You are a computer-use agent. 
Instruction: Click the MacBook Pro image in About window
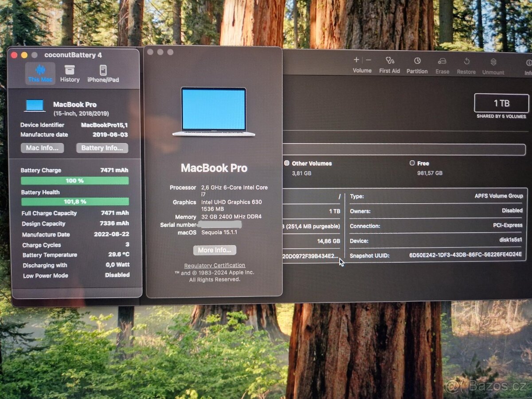pyautogui.click(x=214, y=112)
